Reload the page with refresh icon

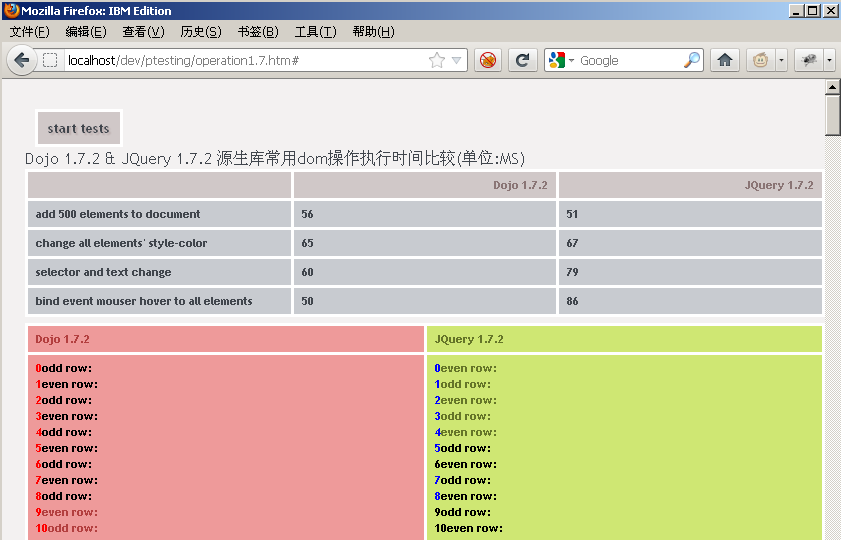pyautogui.click(x=522, y=60)
